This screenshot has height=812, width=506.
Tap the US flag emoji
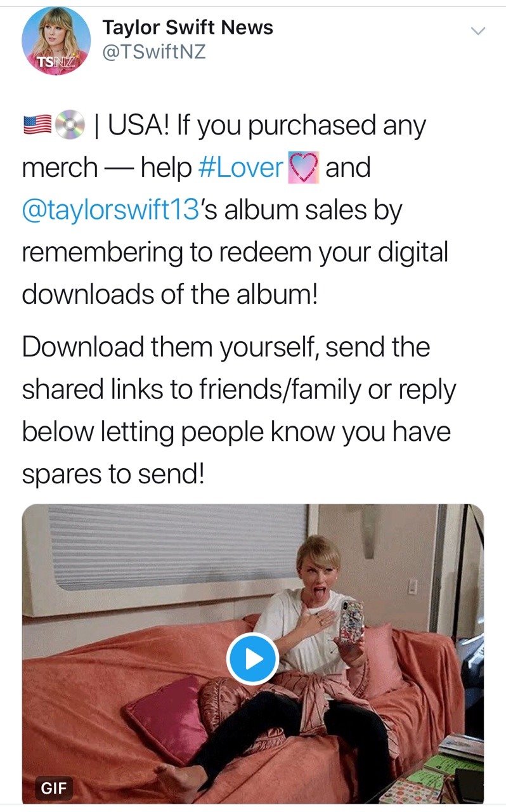coord(36,126)
